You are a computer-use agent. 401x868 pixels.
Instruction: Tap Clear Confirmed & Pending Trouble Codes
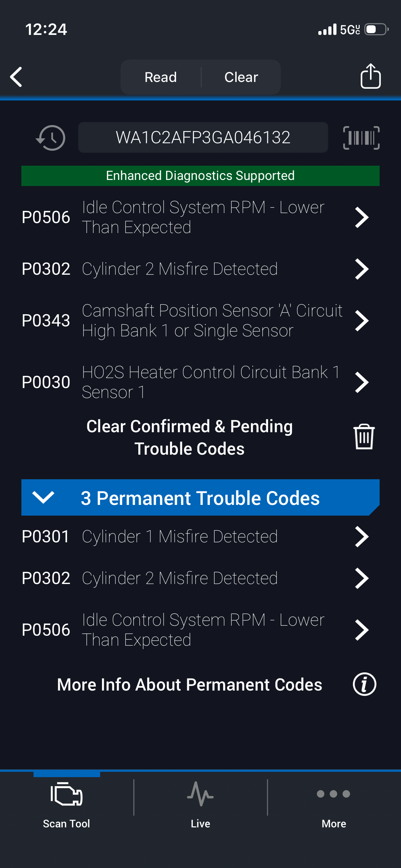click(189, 437)
